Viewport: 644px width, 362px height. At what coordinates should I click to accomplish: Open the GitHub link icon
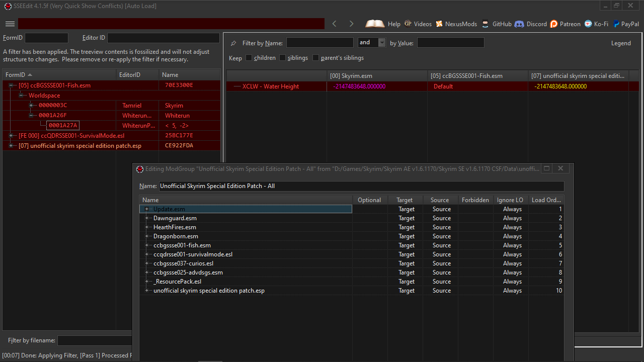(x=485, y=24)
